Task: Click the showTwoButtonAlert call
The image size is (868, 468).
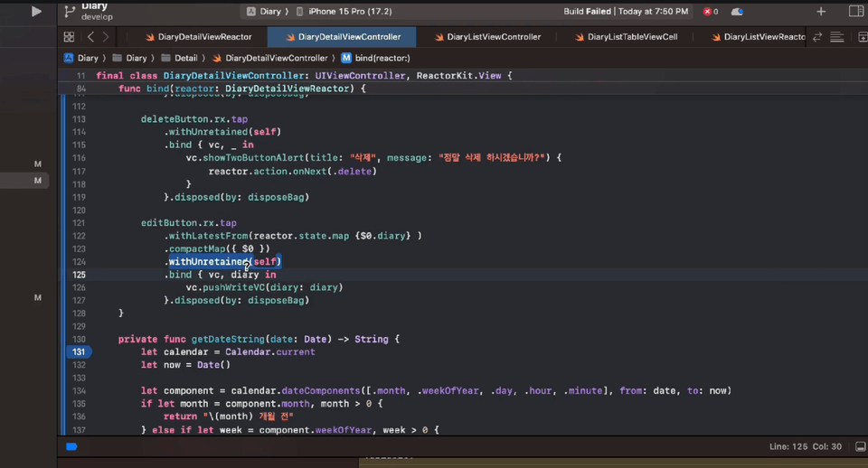Action: [253, 158]
